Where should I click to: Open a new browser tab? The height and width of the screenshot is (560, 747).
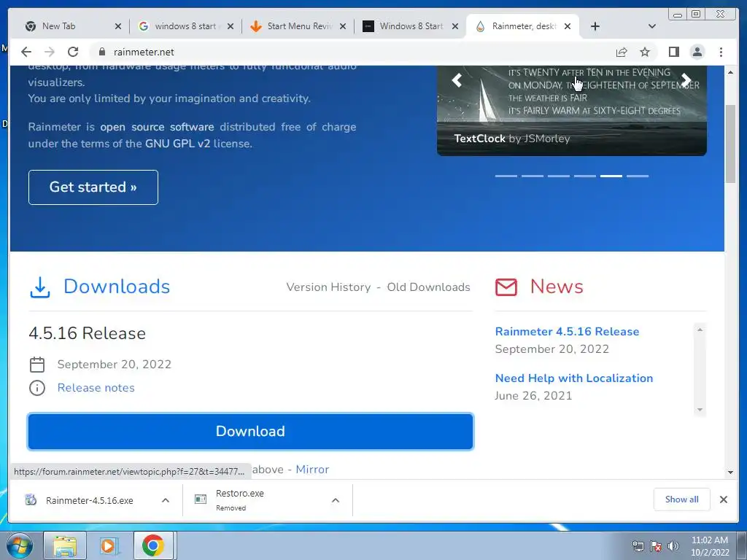pyautogui.click(x=595, y=26)
